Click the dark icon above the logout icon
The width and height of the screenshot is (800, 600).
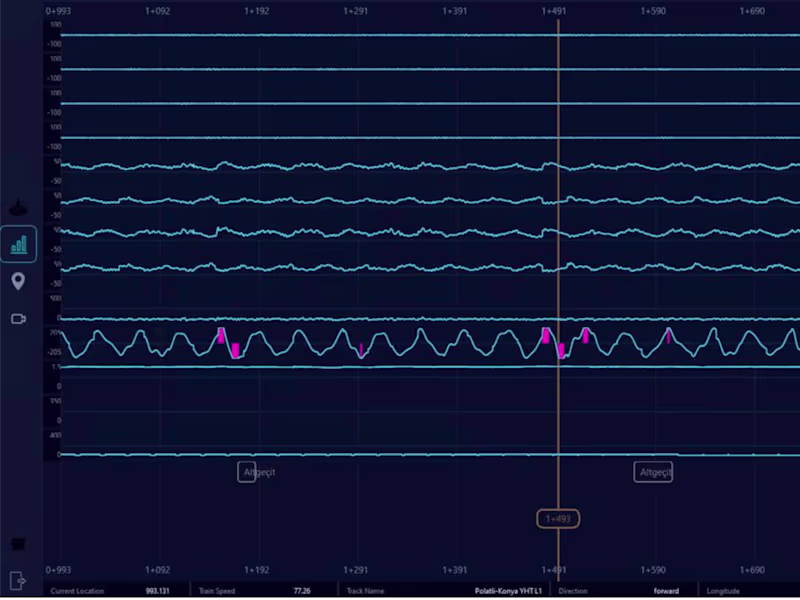pos(18,544)
